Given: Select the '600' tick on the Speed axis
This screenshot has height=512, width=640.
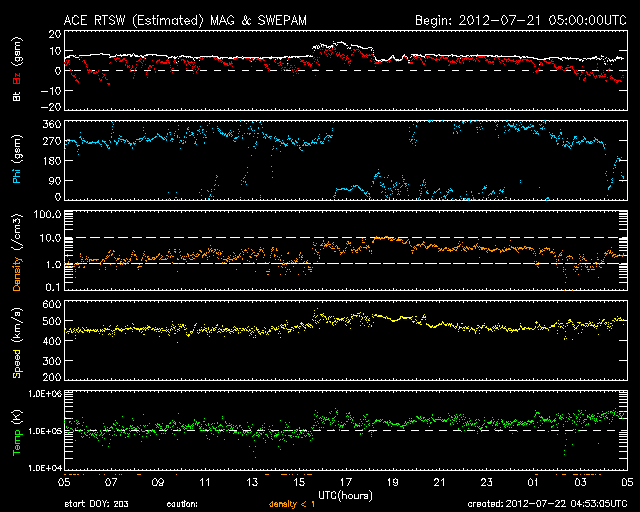Looking at the screenshot, I should [x=52, y=304].
